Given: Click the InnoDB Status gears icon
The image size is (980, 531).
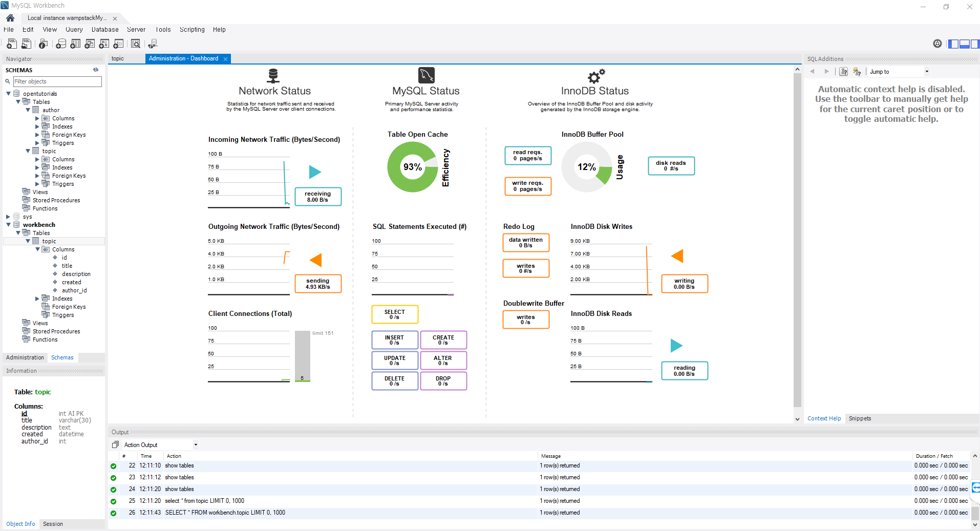Looking at the screenshot, I should pyautogui.click(x=596, y=76).
